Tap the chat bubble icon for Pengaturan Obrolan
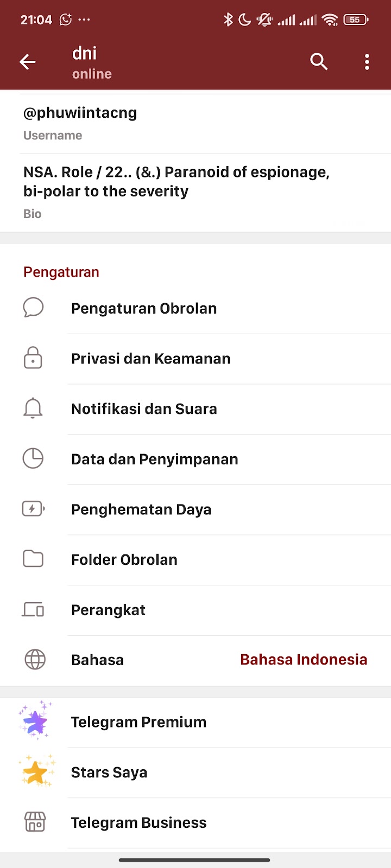 pyautogui.click(x=33, y=308)
